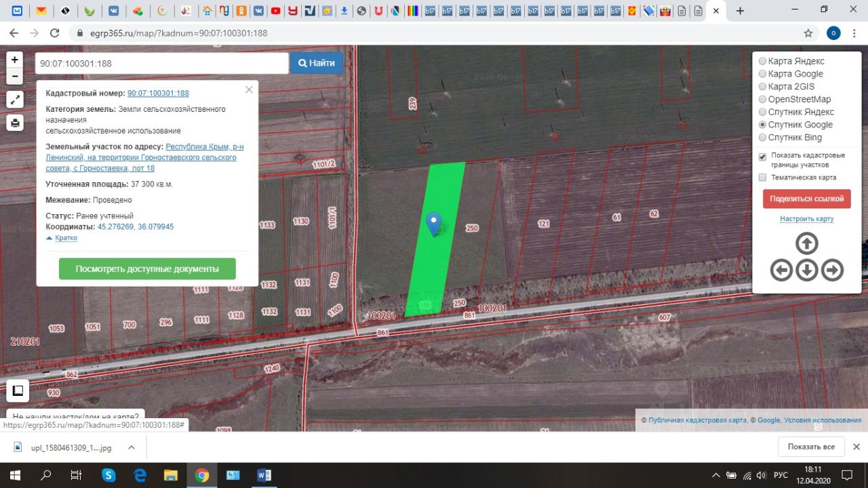Close the cadastral info panel
This screenshot has height=488, width=868.
249,89
